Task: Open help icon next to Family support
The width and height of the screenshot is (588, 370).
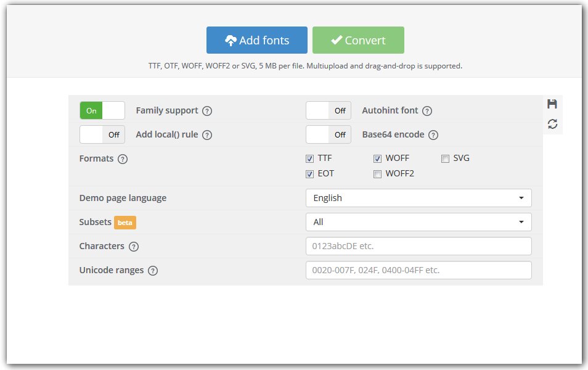Action: 207,111
